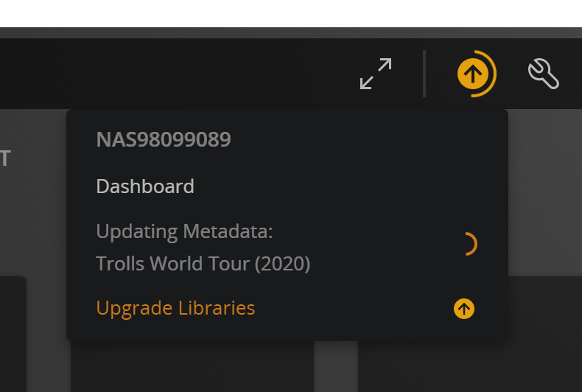Screen dimensions: 582x392
Task: Click the fullscreen expand arrows icon
Action: [376, 74]
